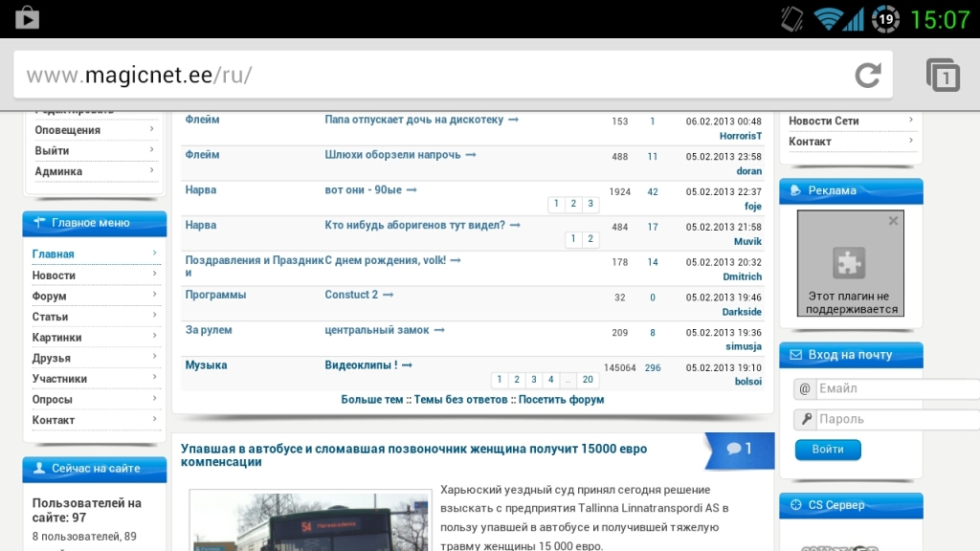The image size is (980, 551).
Task: Click the Войти login button
Action: point(828,450)
